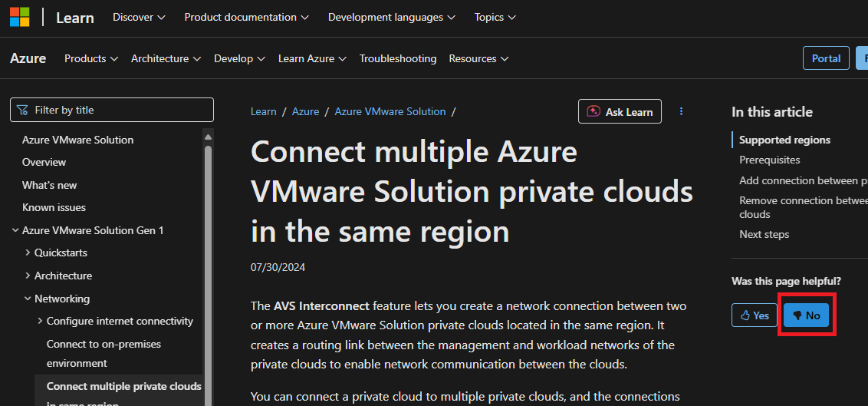Screen dimensions: 868x406
Task: Jump to Supported regions section
Action: tap(785, 140)
